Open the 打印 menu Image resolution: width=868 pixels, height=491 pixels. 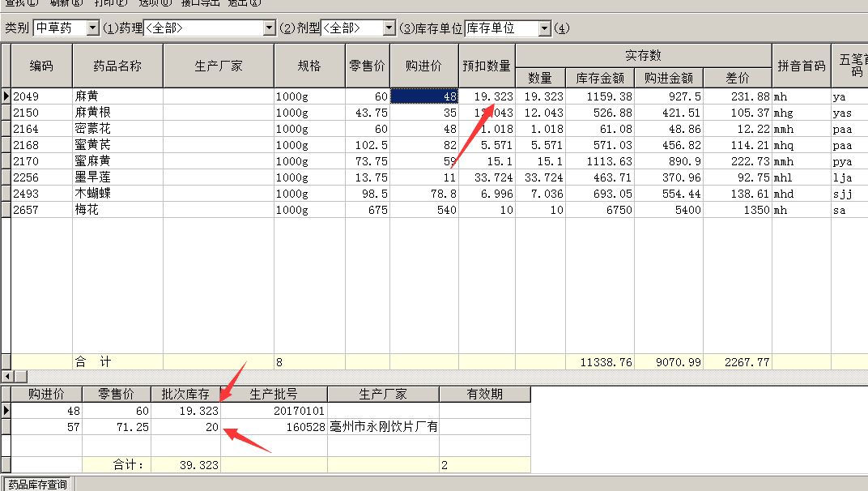(x=110, y=2)
